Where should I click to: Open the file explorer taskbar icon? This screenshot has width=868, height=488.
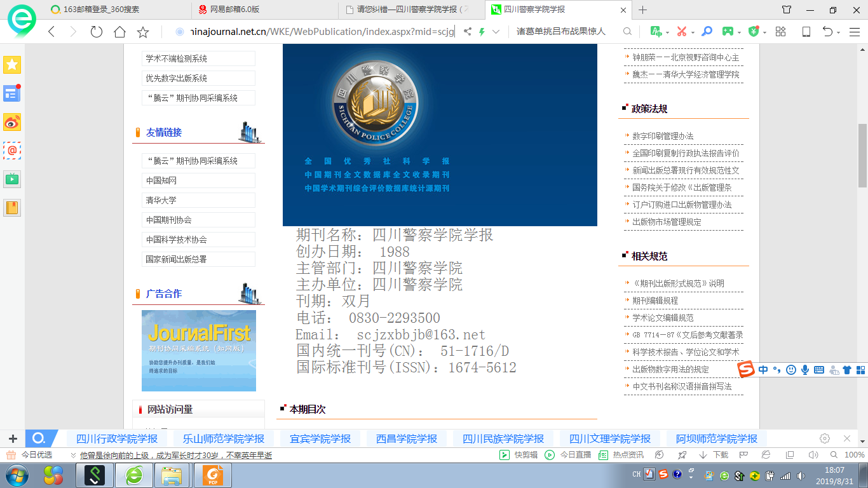(x=172, y=475)
